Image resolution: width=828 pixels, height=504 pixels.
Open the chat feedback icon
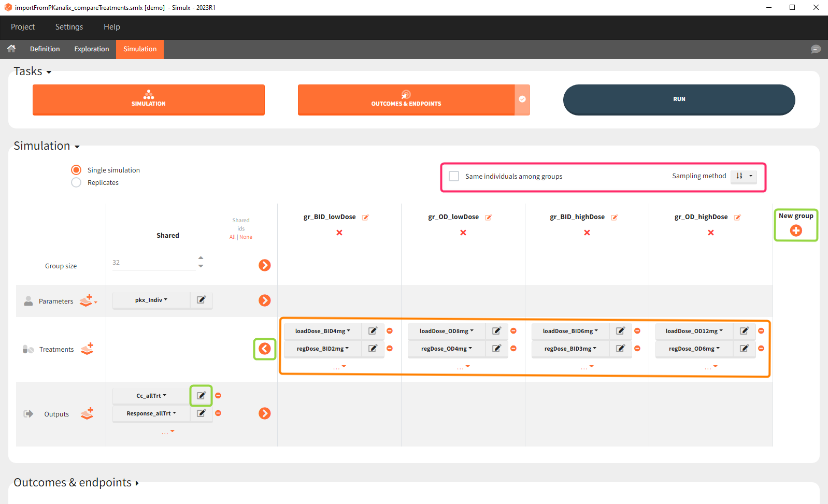(x=816, y=49)
